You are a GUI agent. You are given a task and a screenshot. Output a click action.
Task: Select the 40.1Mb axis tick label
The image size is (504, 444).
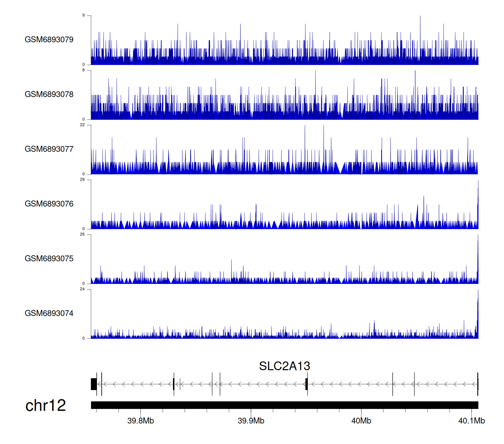471,421
